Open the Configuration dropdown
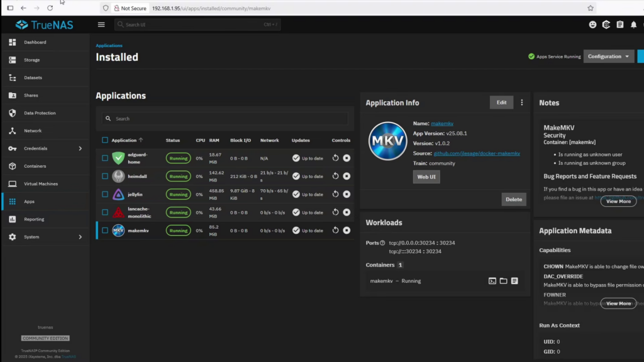The height and width of the screenshot is (362, 644). pyautogui.click(x=608, y=57)
